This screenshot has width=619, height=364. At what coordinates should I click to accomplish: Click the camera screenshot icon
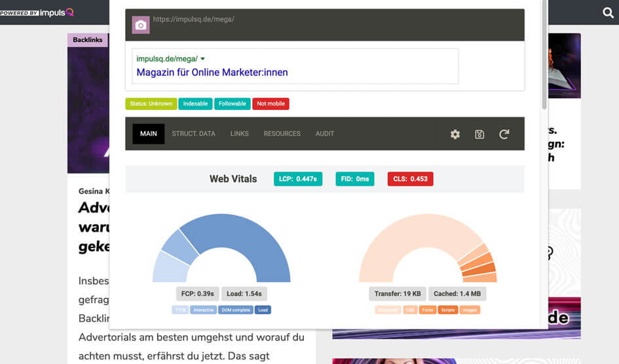point(140,25)
